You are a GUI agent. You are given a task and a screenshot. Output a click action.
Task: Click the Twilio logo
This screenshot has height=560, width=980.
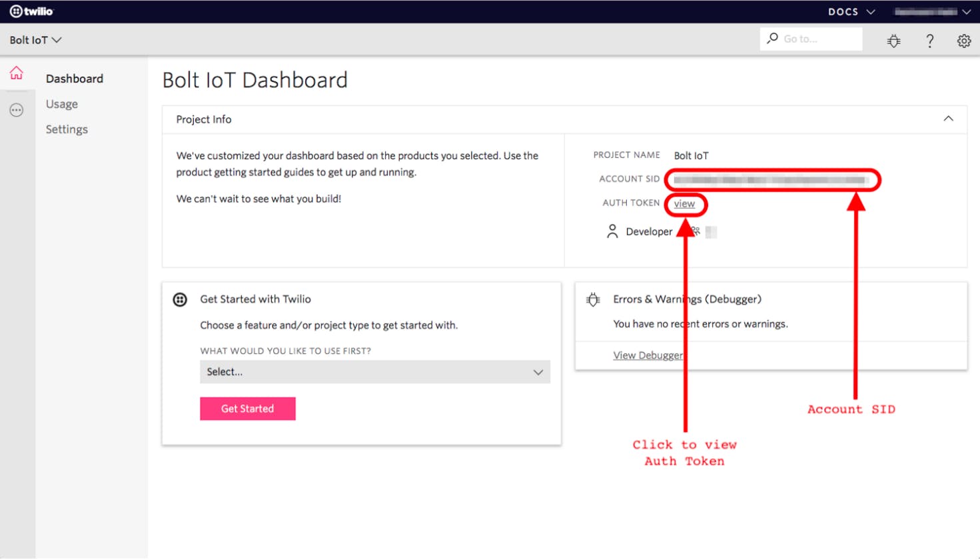(x=31, y=11)
